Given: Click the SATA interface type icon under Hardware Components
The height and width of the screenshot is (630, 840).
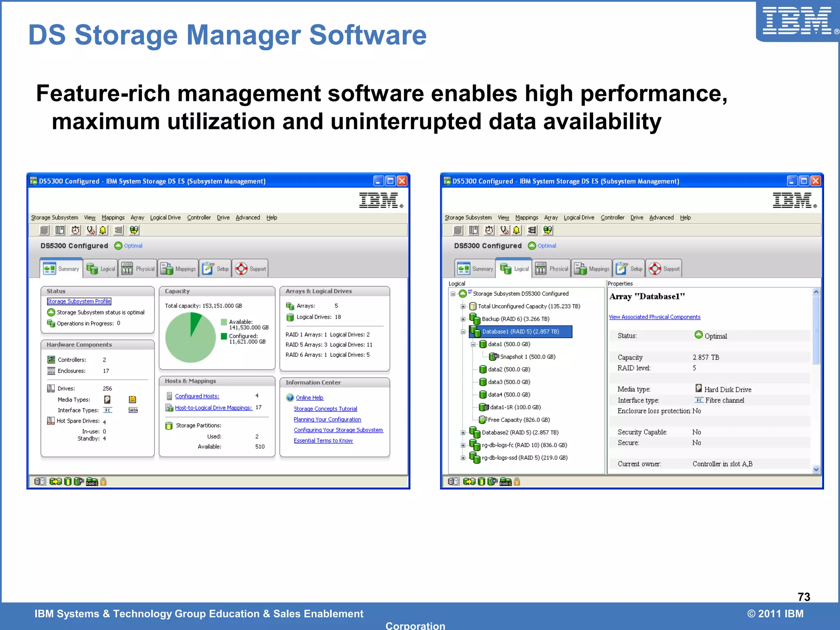Looking at the screenshot, I should tap(133, 410).
